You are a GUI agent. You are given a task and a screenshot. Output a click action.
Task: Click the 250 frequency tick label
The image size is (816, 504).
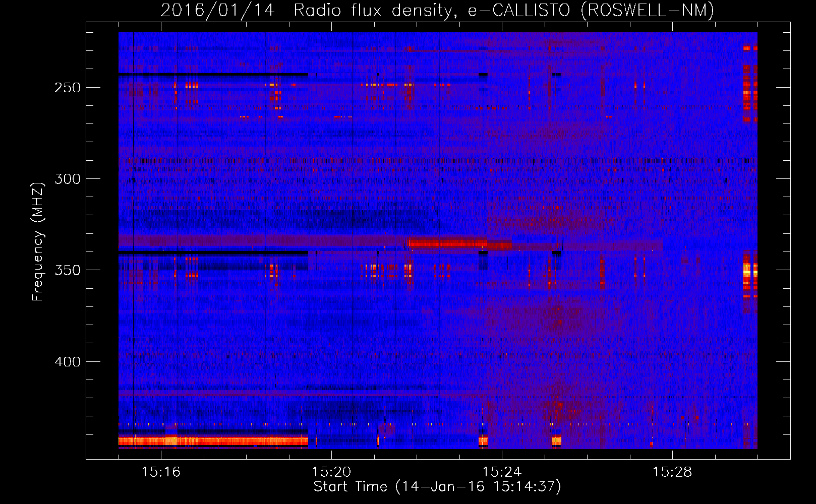[x=68, y=88]
